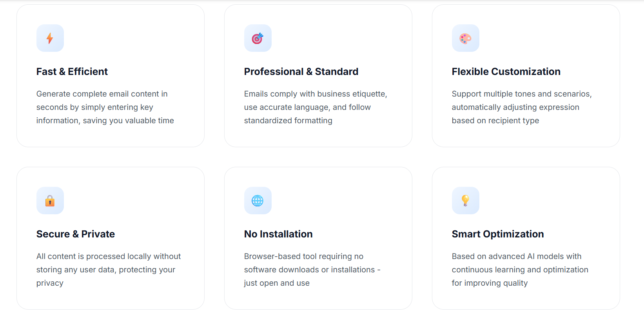Open the Professional & Standard heading
The height and width of the screenshot is (312, 644).
coord(301,71)
